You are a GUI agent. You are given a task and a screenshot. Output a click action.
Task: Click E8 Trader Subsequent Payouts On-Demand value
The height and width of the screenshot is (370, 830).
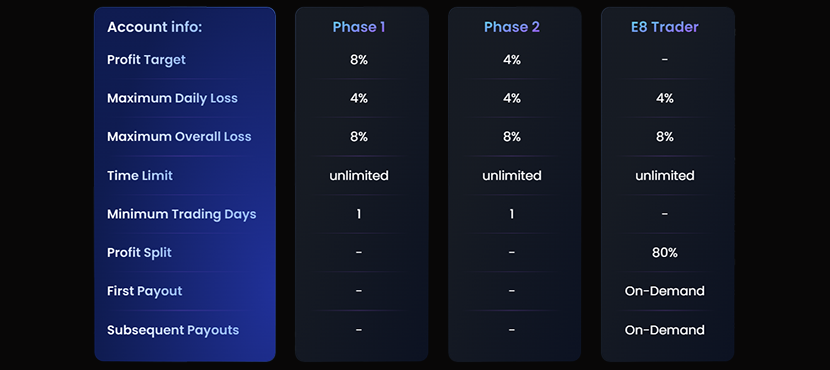click(x=665, y=330)
